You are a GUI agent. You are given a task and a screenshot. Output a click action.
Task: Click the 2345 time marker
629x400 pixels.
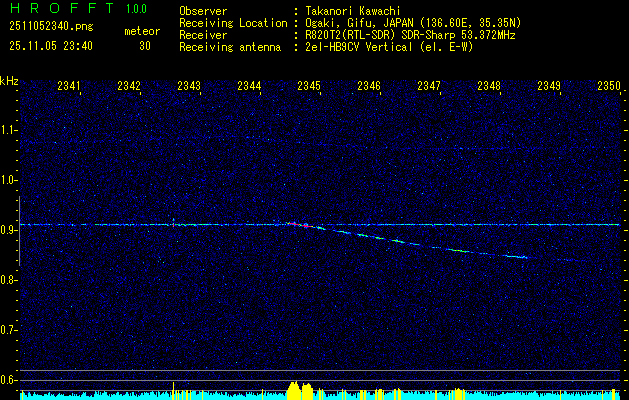[x=309, y=87]
